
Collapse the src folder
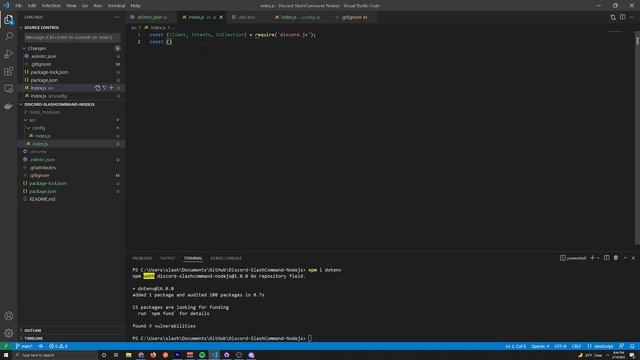click(32, 120)
